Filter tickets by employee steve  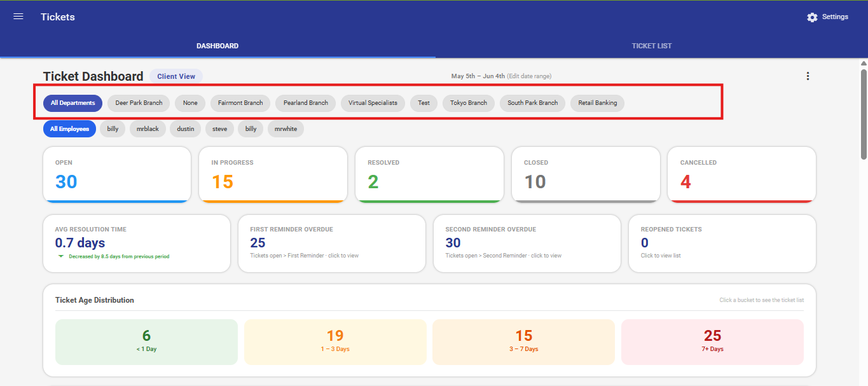tap(219, 129)
